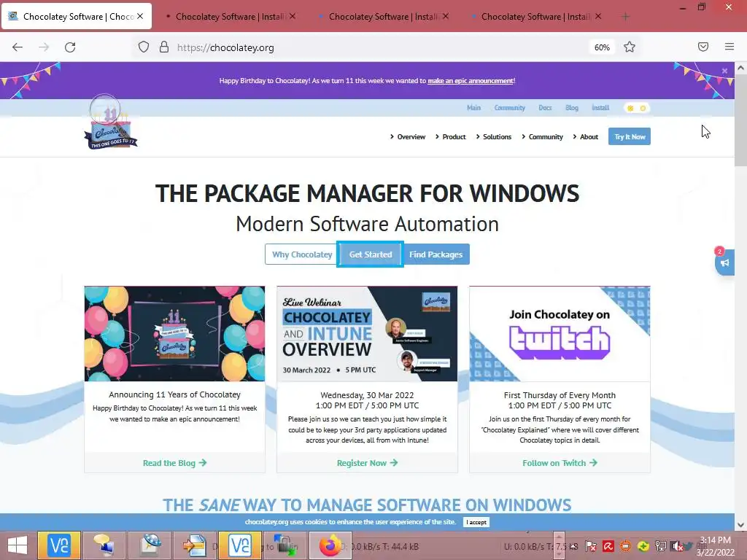
Task: Open the red antivirus tray icon
Action: click(x=608, y=546)
